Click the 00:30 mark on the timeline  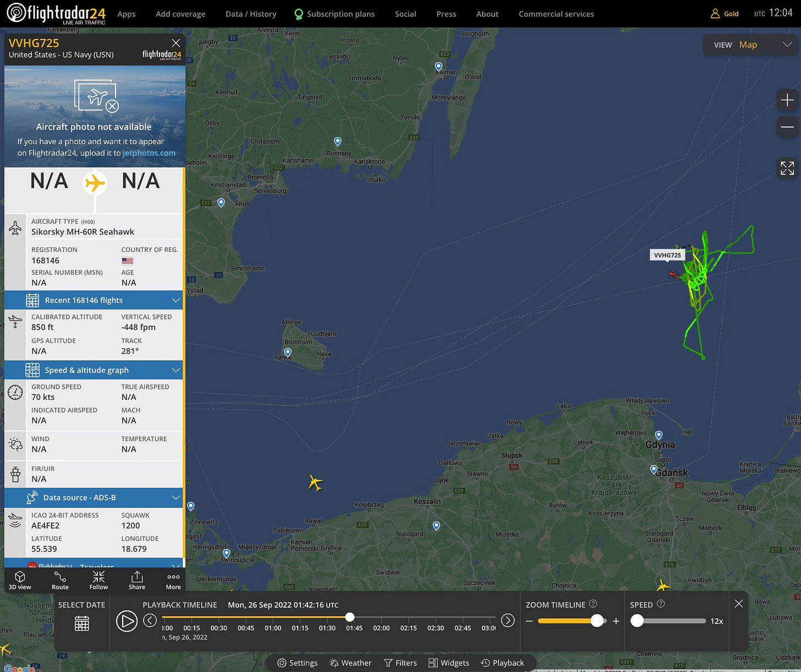(218, 628)
